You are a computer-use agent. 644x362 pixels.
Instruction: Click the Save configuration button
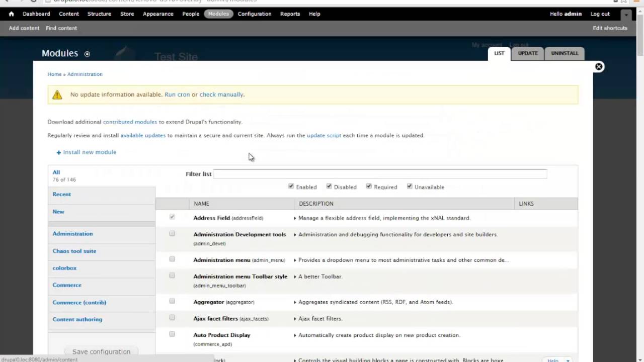coord(101,351)
